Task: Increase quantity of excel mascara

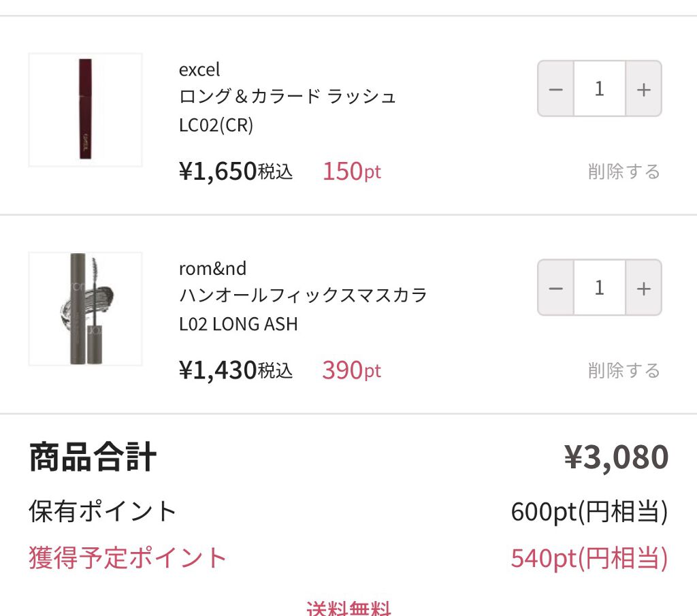Action: tap(643, 89)
